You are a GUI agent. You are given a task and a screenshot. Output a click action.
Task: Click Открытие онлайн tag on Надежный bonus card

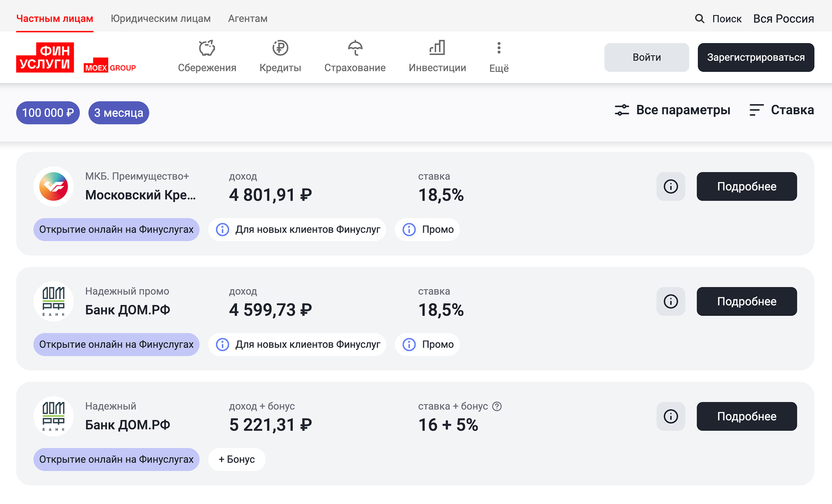click(x=116, y=460)
